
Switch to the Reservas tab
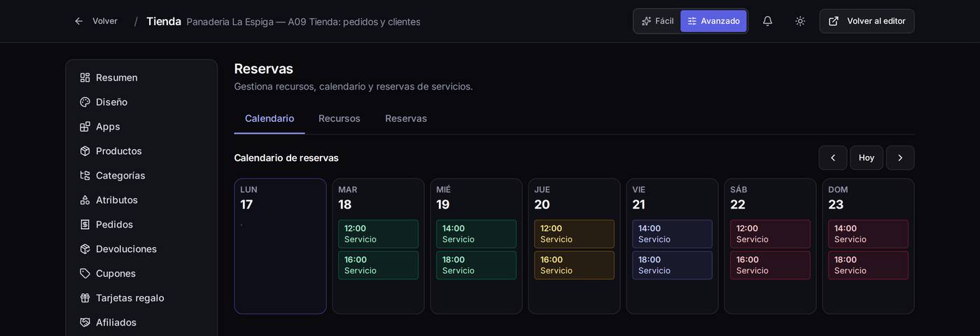(406, 118)
